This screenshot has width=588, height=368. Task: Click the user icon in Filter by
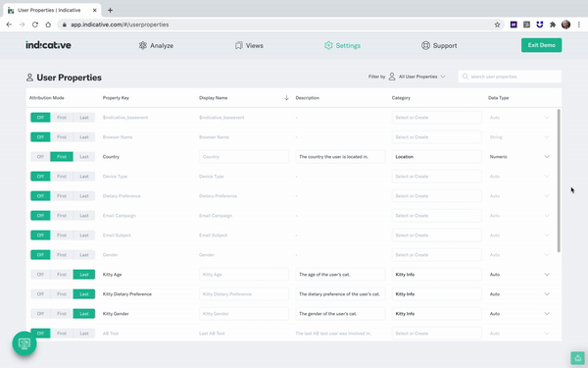[392, 77]
